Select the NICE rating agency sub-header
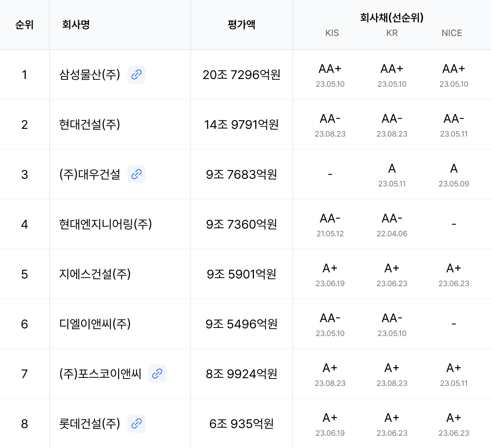The image size is (491, 448). pyautogui.click(x=452, y=33)
